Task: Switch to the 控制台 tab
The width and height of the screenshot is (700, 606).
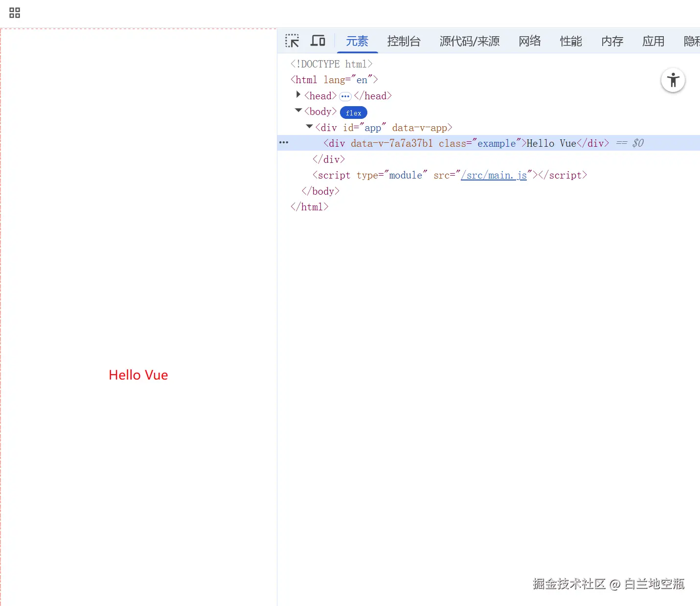Action: click(404, 41)
